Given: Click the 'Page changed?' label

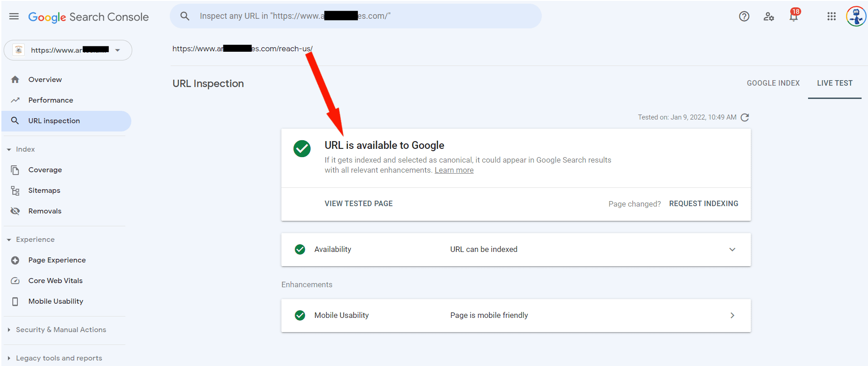Looking at the screenshot, I should [635, 204].
